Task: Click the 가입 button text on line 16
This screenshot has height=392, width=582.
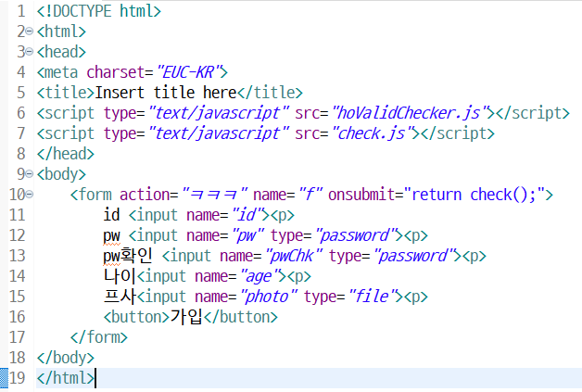Action: (x=186, y=317)
